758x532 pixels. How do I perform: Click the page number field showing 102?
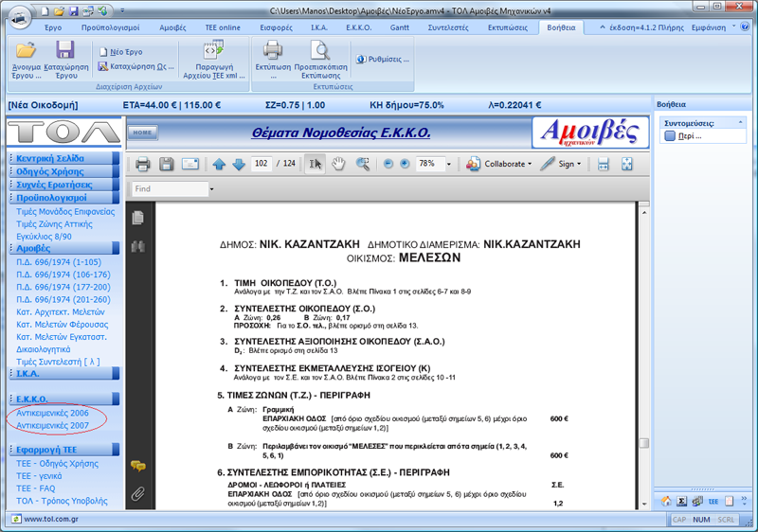(262, 164)
